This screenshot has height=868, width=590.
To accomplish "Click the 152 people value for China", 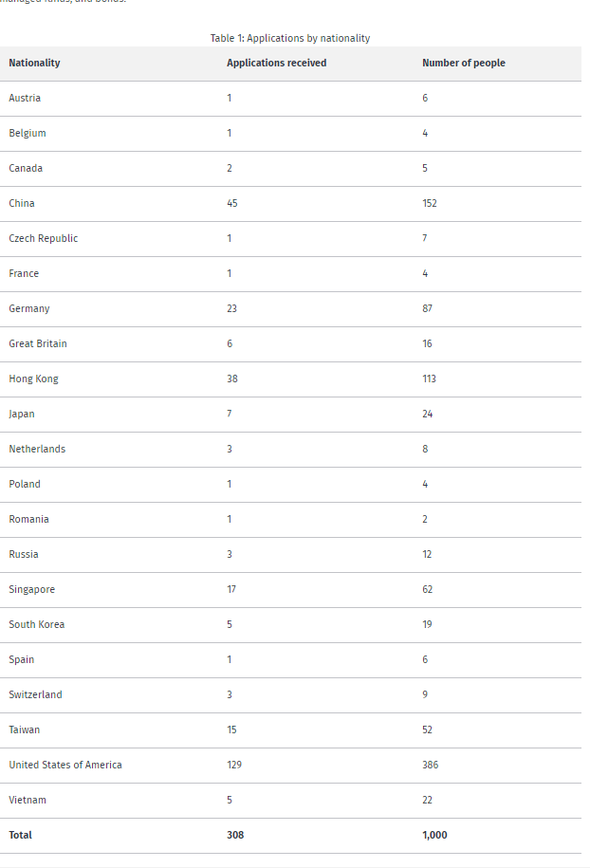I will point(430,203).
